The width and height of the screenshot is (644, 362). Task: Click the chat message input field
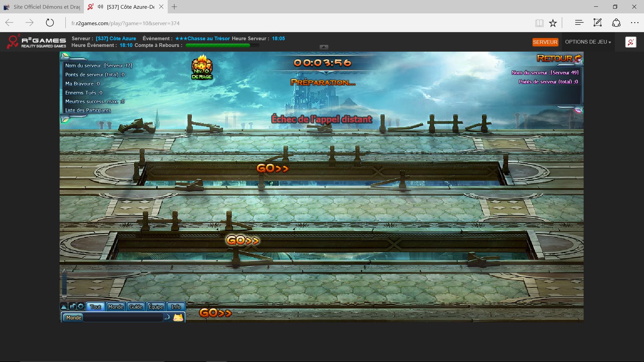(123, 318)
